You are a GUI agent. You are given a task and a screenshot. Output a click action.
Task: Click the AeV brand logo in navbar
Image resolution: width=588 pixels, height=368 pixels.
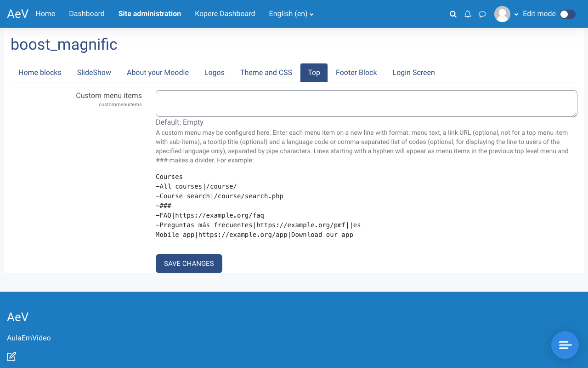(x=18, y=14)
